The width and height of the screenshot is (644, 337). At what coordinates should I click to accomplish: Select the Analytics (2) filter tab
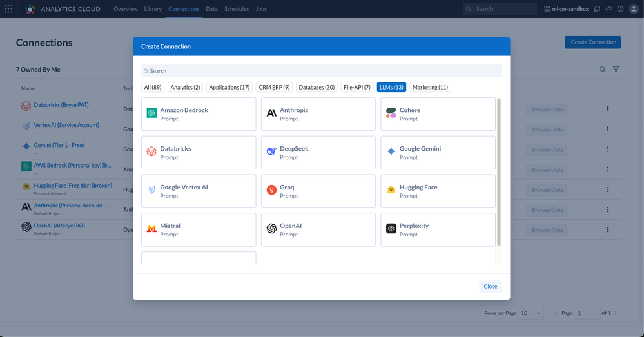pyautogui.click(x=185, y=87)
